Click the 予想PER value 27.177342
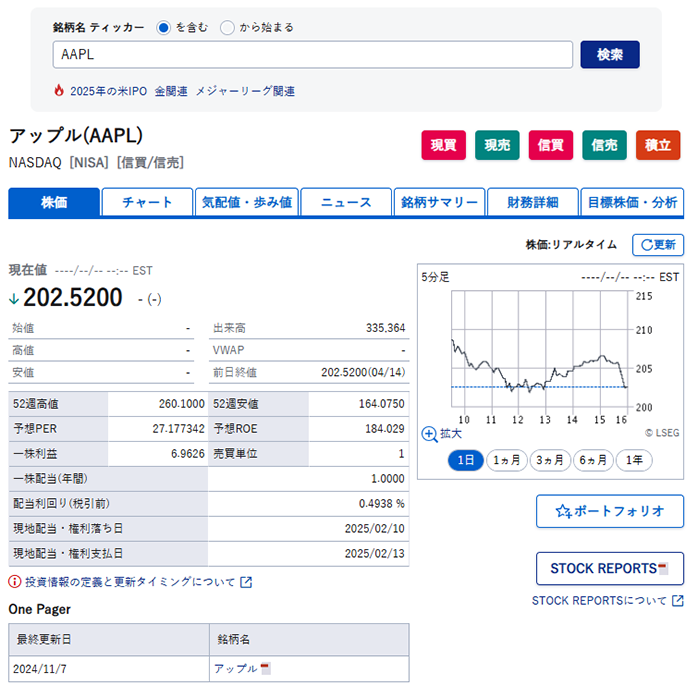Viewport: 690px width, 691px height. 178,429
